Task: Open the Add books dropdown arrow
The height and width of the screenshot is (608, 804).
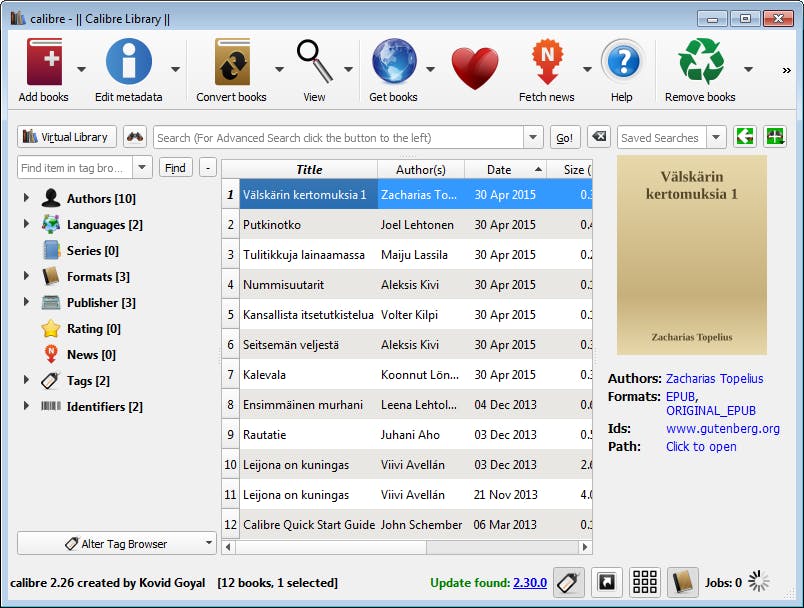Action: pyautogui.click(x=81, y=69)
